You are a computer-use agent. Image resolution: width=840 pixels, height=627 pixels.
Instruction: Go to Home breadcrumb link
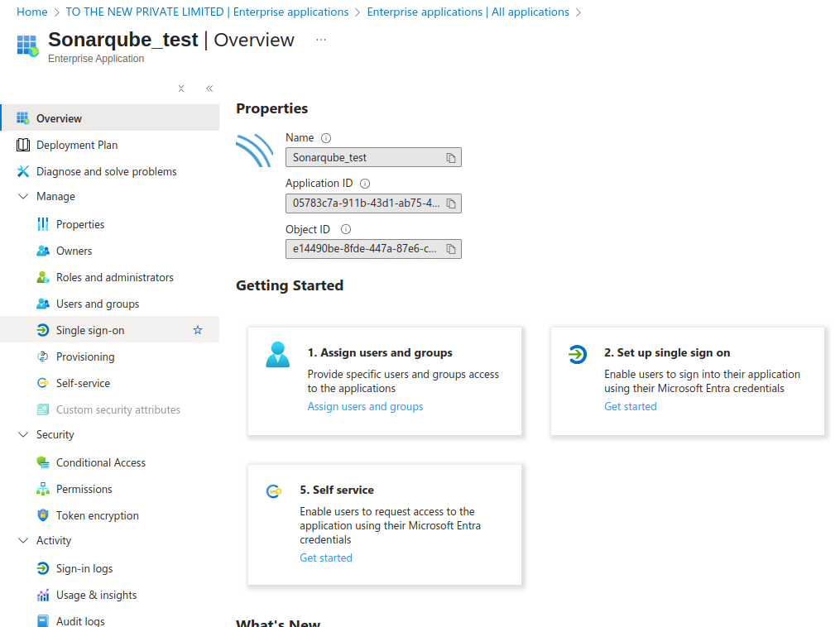click(32, 12)
